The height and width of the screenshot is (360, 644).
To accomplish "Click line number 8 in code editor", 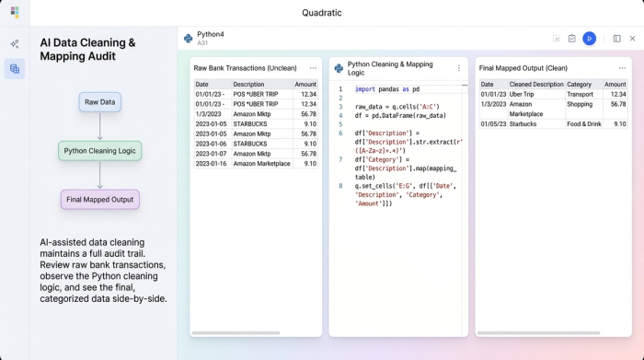I will tap(340, 186).
